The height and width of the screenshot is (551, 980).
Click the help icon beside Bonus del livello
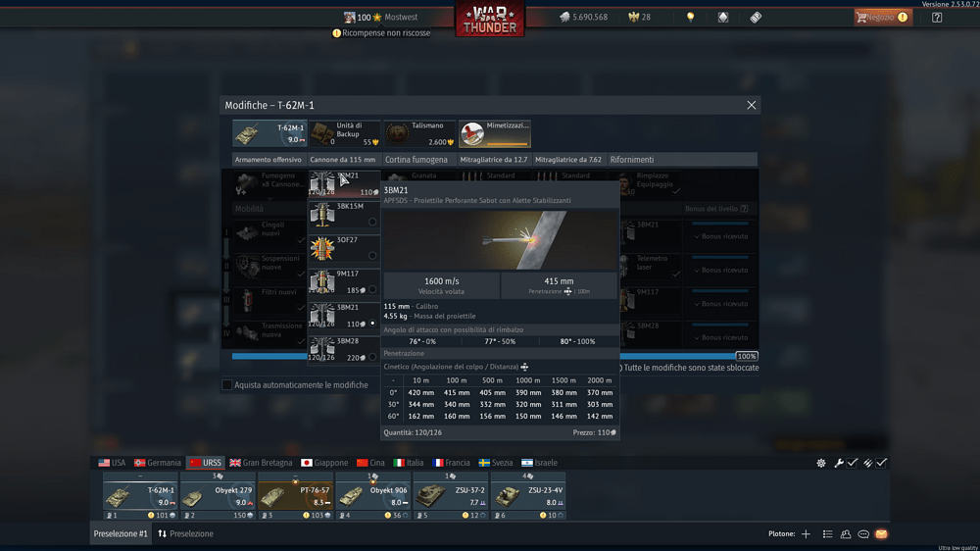(x=744, y=208)
